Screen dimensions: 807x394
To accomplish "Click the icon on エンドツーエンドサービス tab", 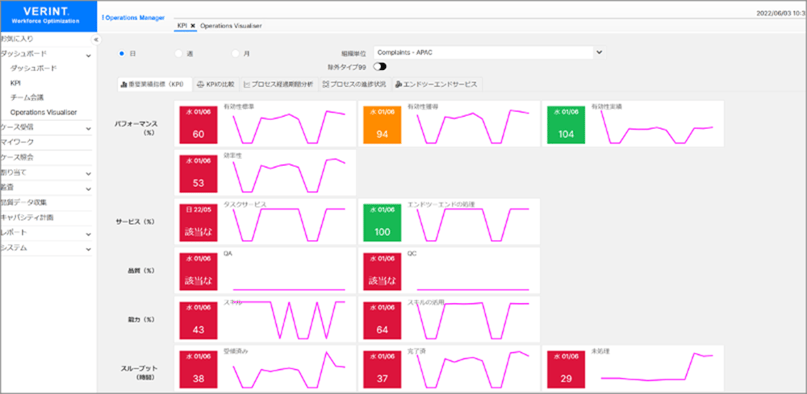I will [x=398, y=85].
